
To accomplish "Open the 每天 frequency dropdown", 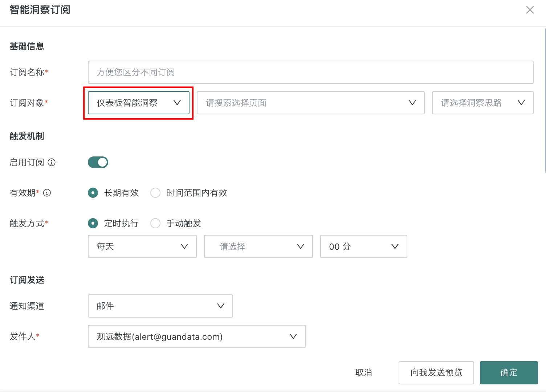I will (142, 246).
